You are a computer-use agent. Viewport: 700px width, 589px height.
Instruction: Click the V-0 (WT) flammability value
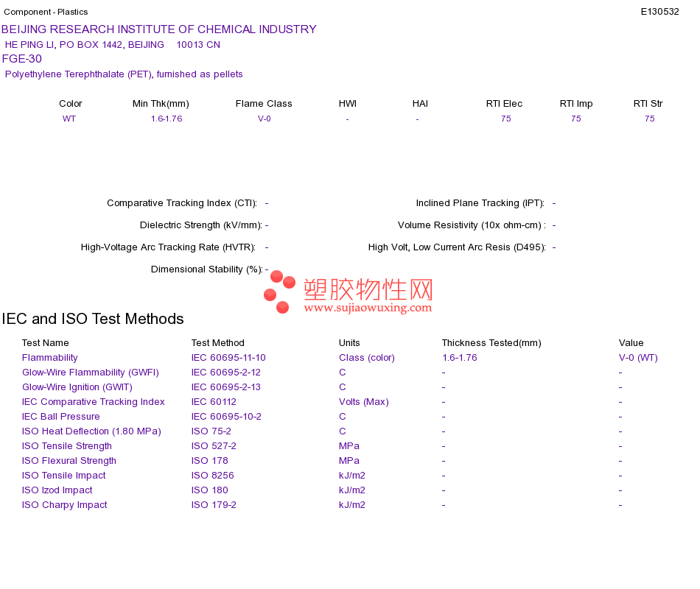coord(638,358)
